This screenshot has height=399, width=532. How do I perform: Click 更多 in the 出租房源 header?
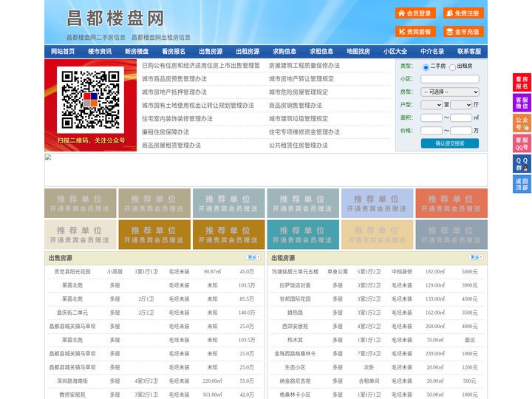click(476, 258)
